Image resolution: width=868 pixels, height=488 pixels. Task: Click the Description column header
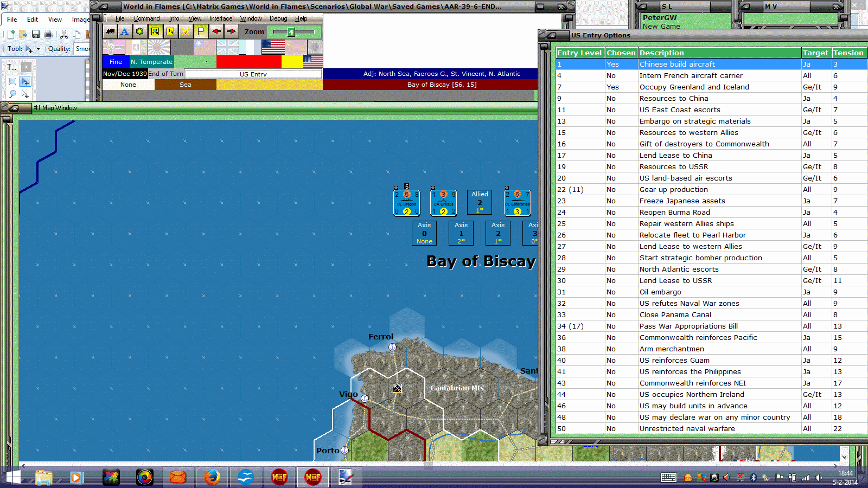tap(719, 53)
